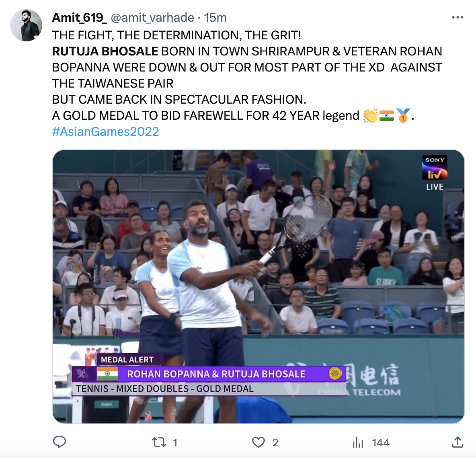The height and width of the screenshot is (458, 476).
Task: Click the 144 views count
Action: point(381,442)
